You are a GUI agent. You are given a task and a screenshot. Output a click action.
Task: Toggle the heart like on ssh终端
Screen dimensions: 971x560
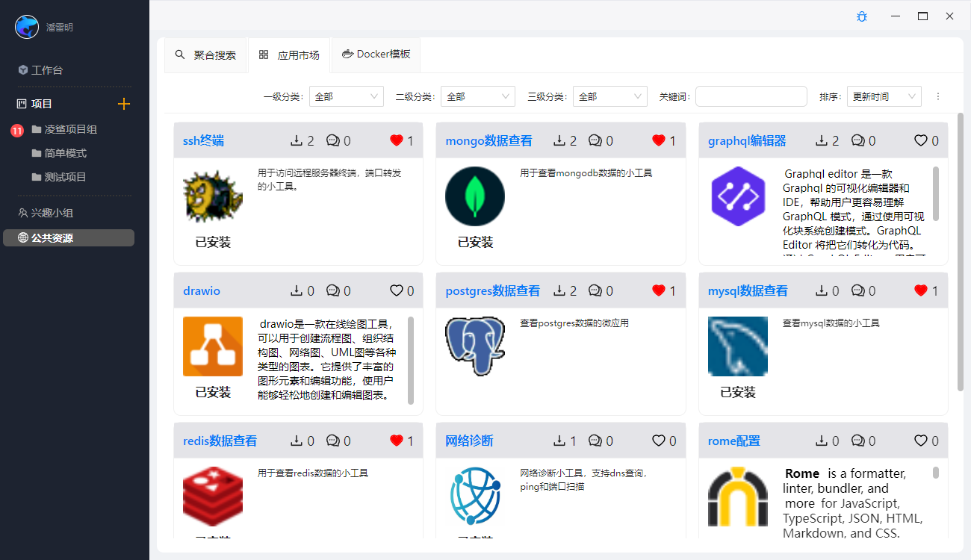point(396,140)
